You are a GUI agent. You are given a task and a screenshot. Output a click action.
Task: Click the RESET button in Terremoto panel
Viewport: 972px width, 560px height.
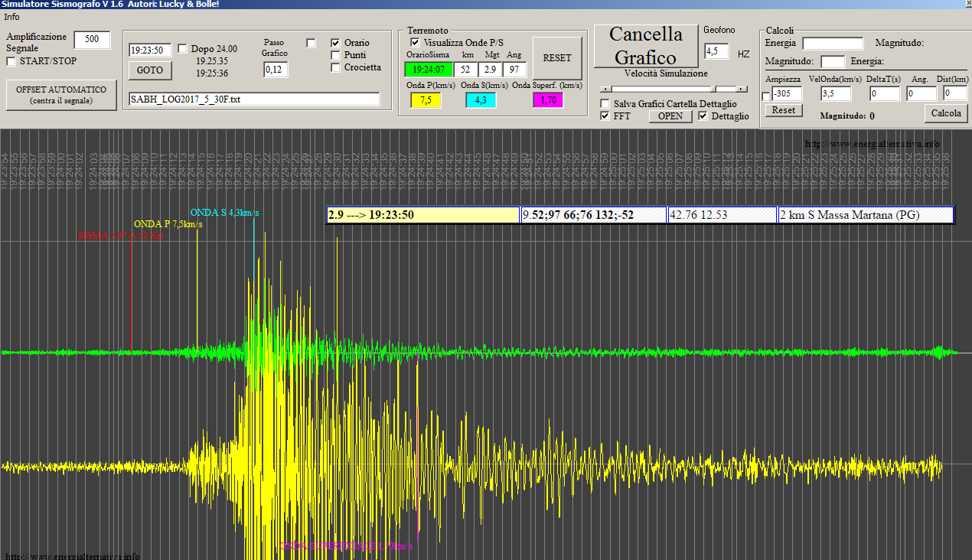tap(557, 58)
